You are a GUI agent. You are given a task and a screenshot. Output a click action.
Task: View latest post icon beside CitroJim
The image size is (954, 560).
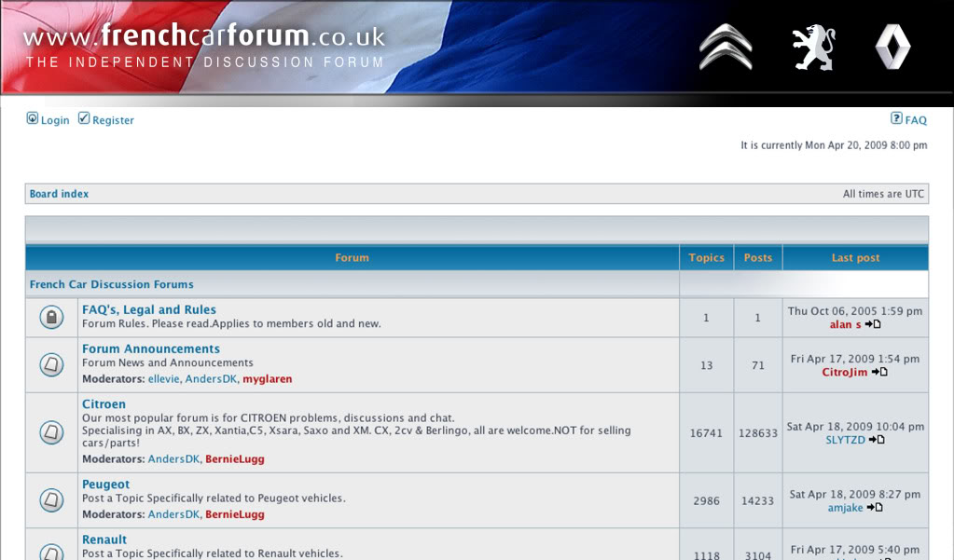click(x=879, y=372)
